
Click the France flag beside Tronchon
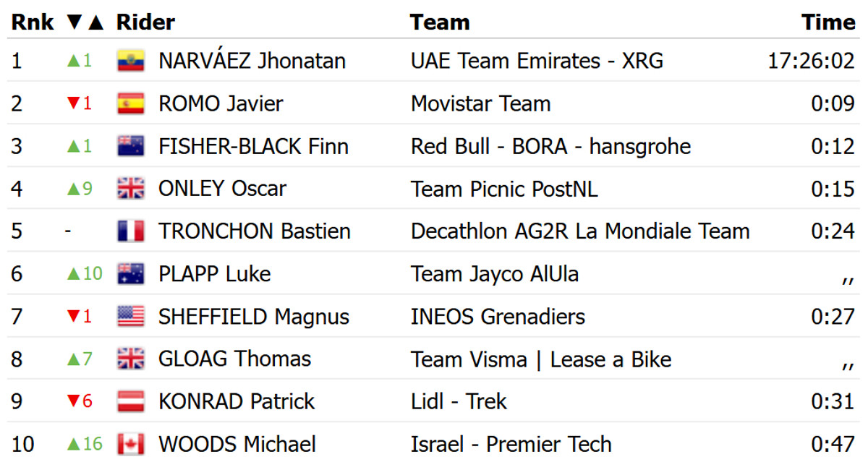click(131, 231)
